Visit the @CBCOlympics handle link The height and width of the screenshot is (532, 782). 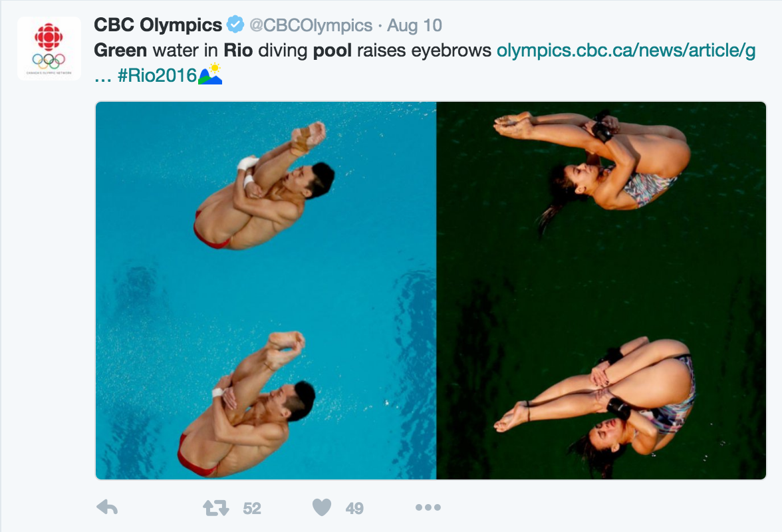point(311,26)
